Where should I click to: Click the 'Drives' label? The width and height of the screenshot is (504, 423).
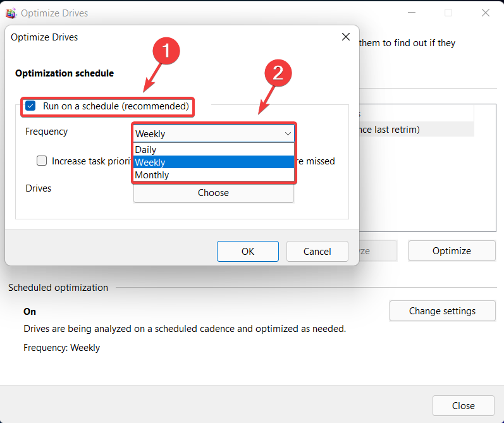tap(38, 188)
